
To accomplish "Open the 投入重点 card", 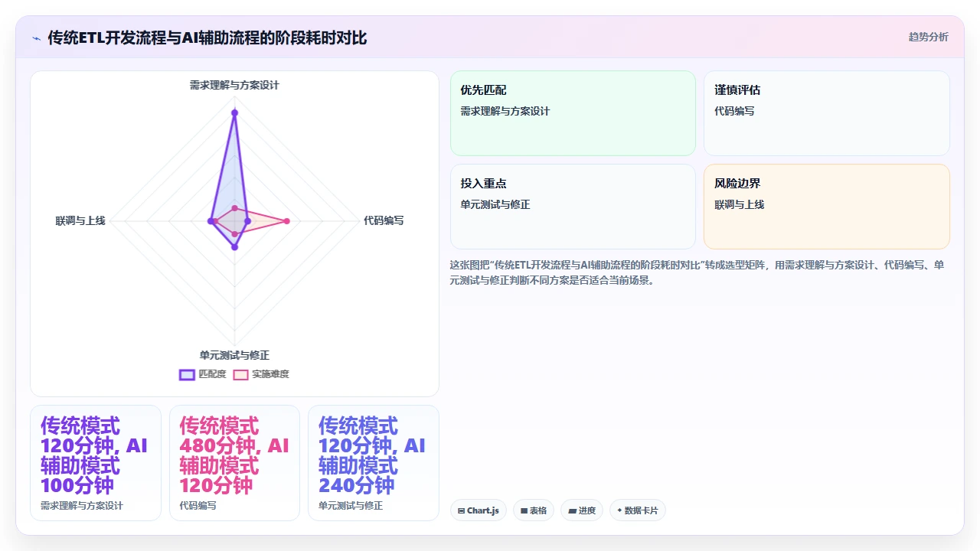I will pyautogui.click(x=573, y=207).
